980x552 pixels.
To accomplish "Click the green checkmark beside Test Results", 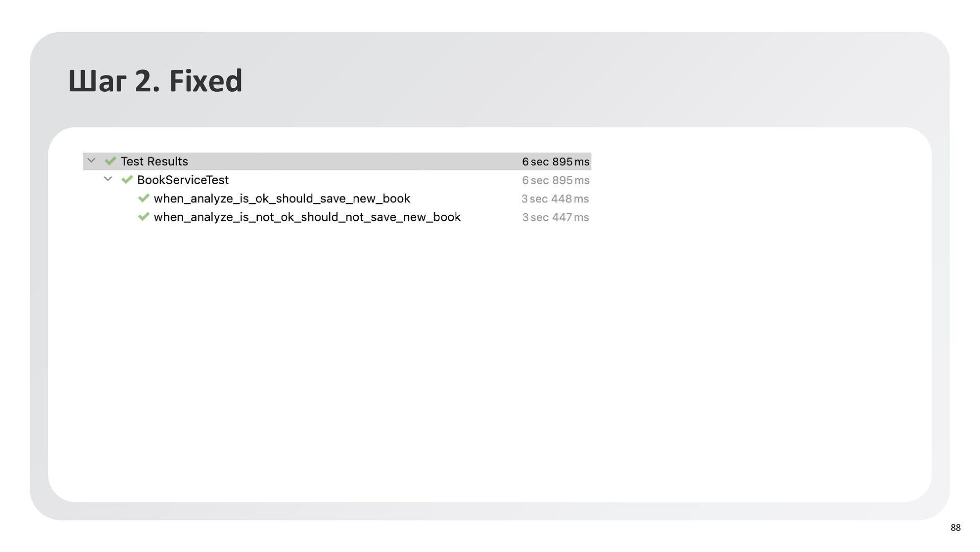I will click(110, 161).
